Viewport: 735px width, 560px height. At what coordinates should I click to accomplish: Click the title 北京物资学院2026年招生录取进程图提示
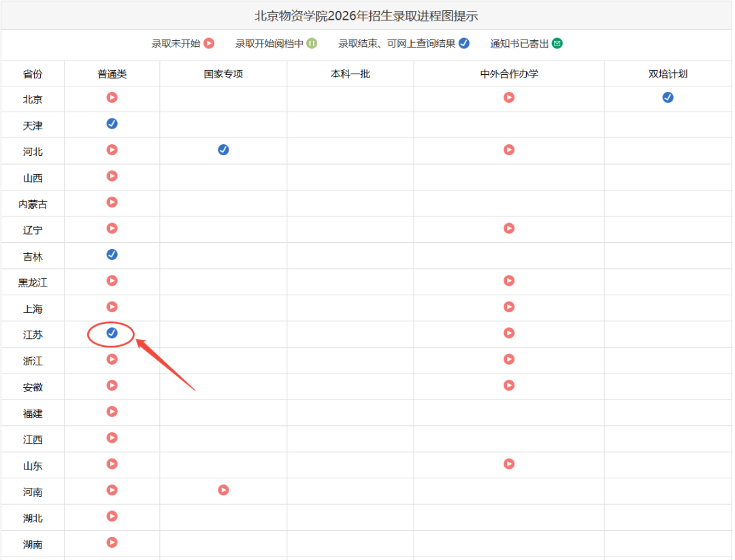tap(366, 16)
